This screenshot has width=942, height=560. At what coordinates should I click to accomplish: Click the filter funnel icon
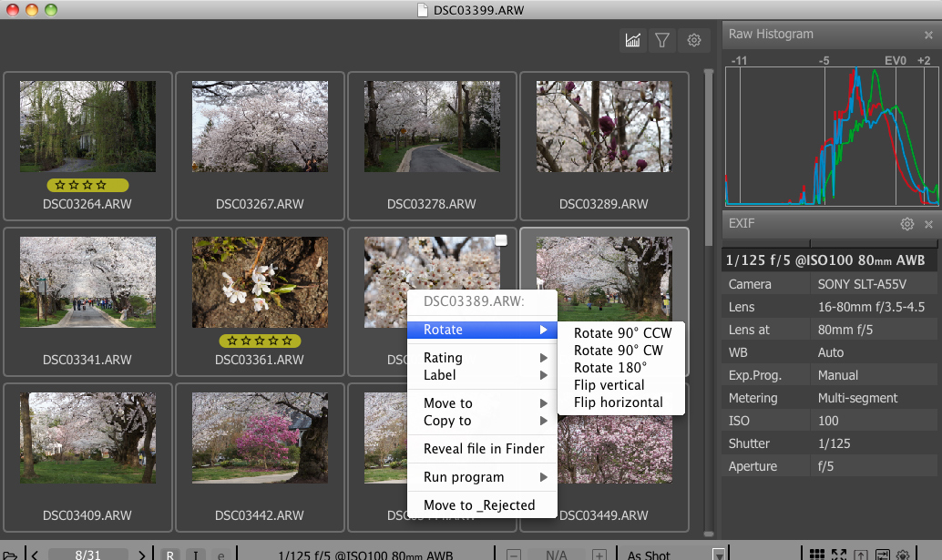663,40
